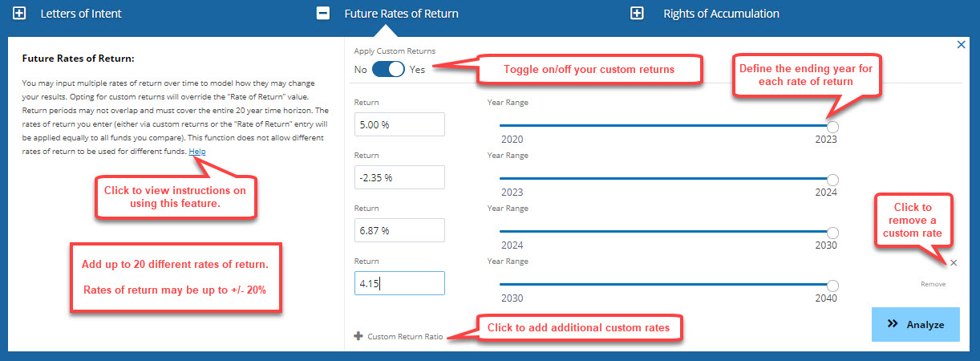This screenshot has height=361, width=980.
Task: Click the plus icon for Custom Return Ratio
Action: pos(358,336)
